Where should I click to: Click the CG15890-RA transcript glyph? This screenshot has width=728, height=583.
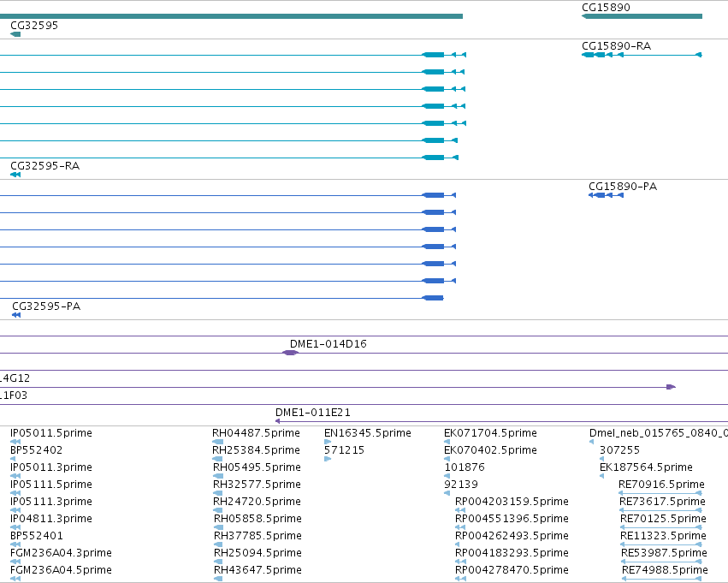[642, 55]
